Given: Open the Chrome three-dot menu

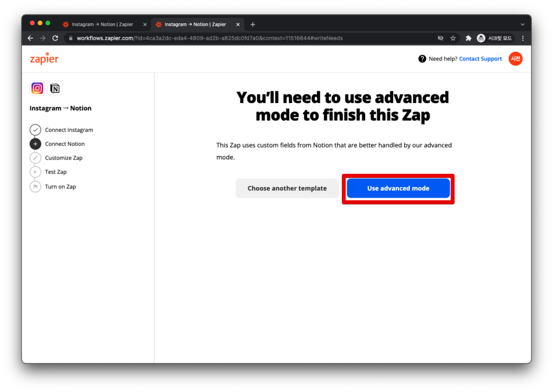Looking at the screenshot, I should [x=523, y=38].
